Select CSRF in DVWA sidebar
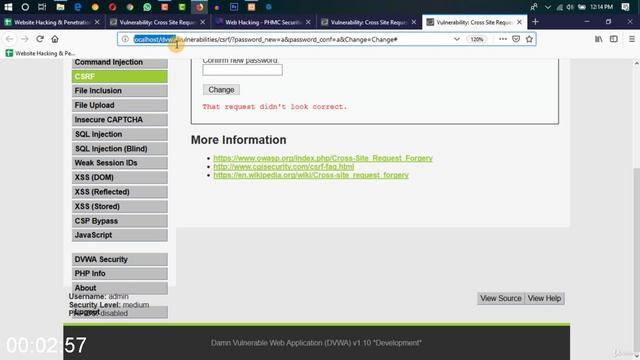The height and width of the screenshot is (360, 640). (120, 76)
